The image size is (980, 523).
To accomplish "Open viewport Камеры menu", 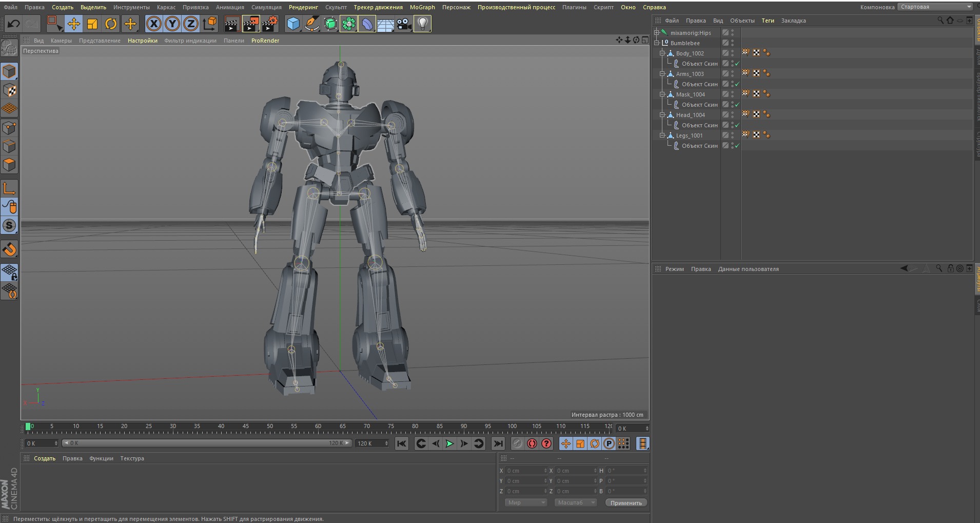I will (61, 41).
